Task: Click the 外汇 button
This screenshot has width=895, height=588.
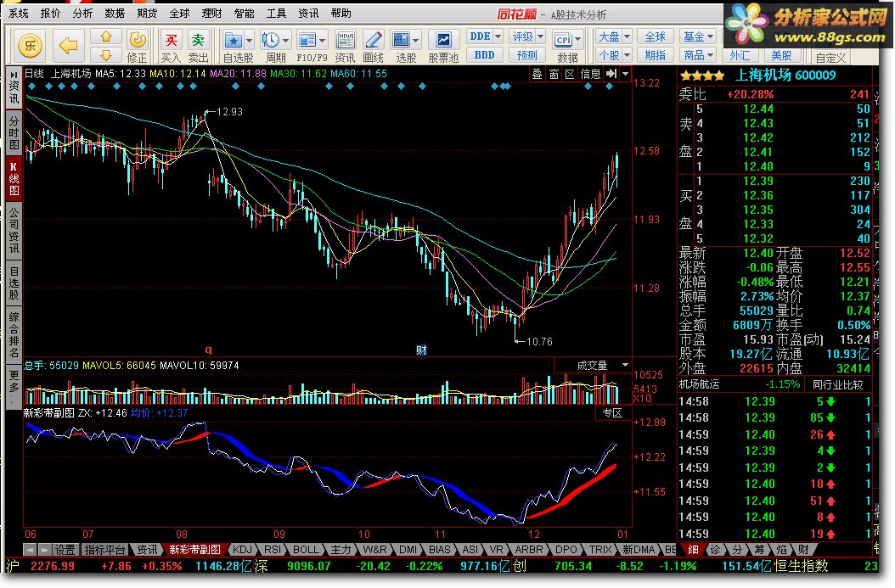Action: point(739,55)
